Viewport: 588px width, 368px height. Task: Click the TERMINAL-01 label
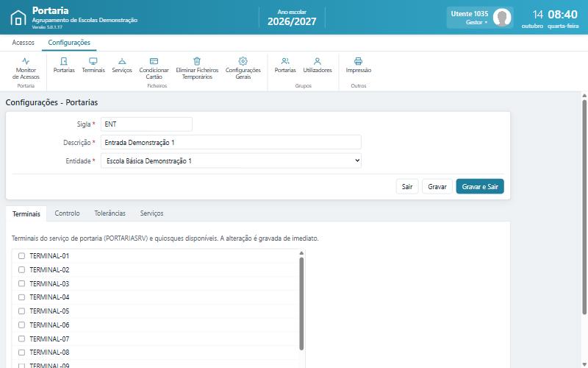[49, 255]
